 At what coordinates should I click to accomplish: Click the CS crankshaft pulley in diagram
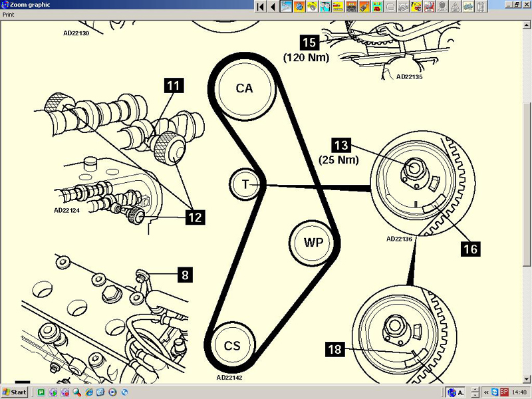point(232,346)
